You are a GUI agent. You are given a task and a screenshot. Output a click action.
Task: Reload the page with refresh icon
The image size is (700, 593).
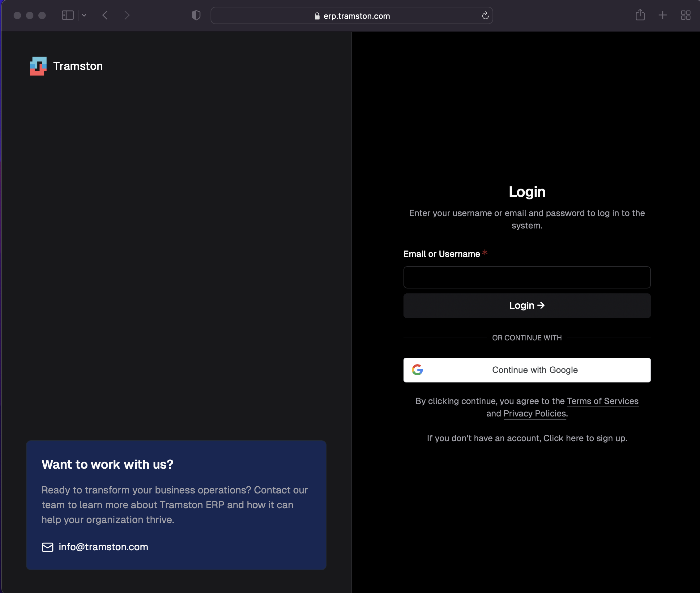point(485,15)
